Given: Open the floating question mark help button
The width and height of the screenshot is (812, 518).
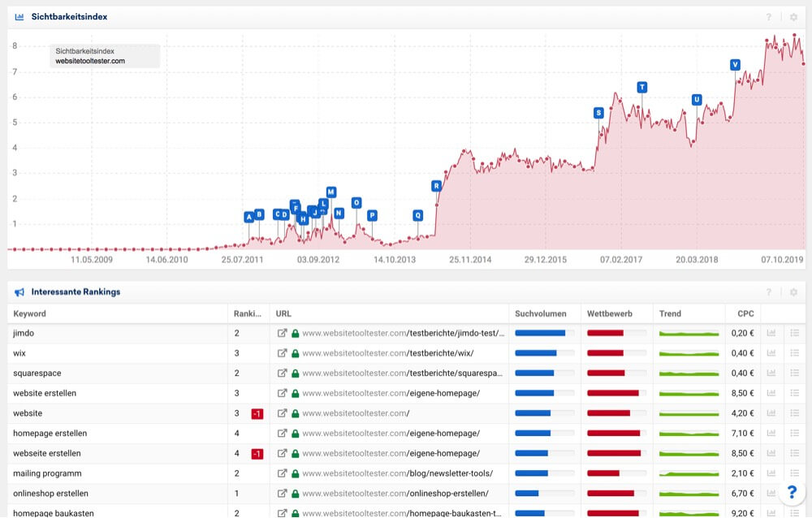Looking at the screenshot, I should 792,491.
